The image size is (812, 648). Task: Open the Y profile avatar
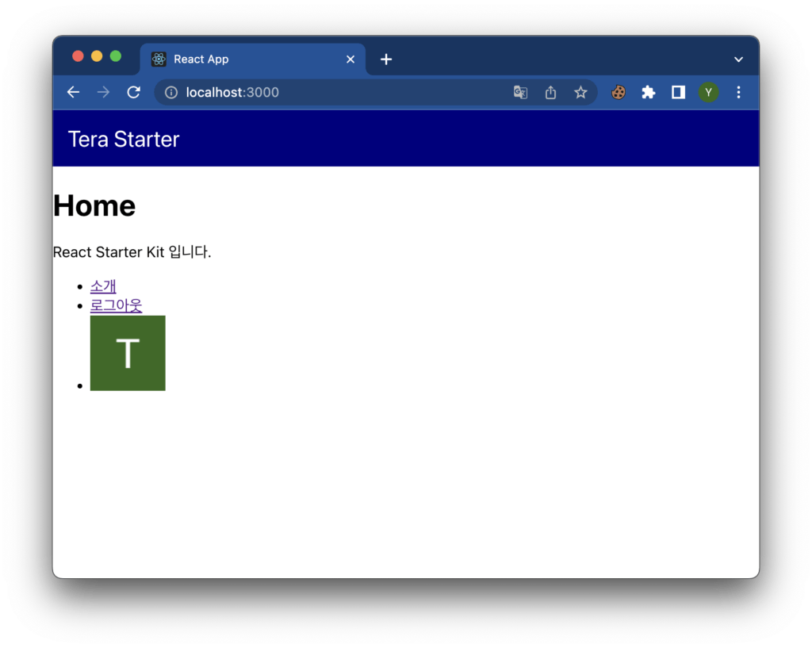click(x=708, y=93)
